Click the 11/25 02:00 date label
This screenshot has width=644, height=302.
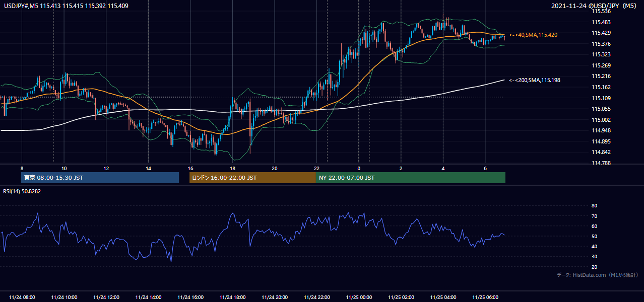(x=401, y=297)
